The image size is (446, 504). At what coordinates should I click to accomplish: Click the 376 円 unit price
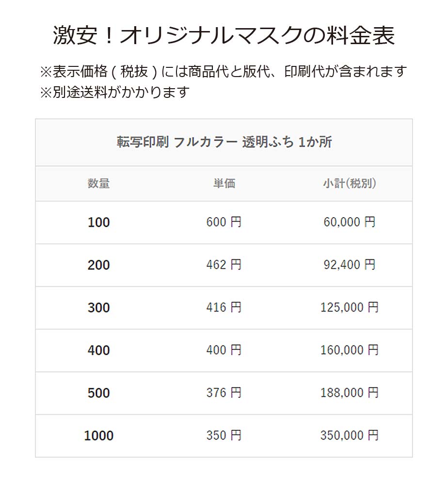point(224,393)
